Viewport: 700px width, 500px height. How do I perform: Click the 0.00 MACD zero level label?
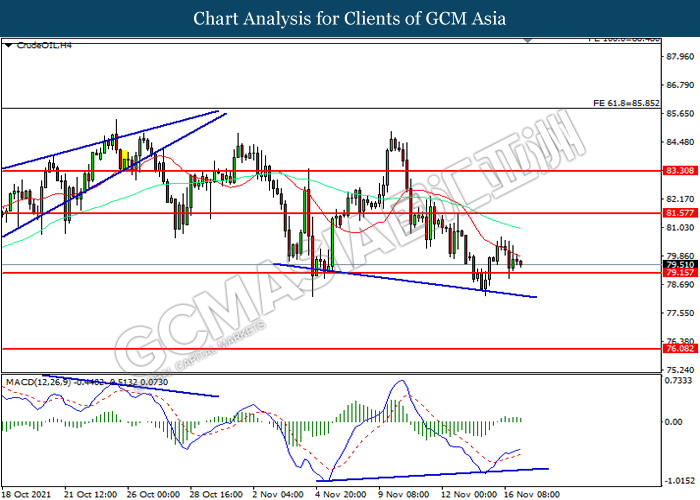coord(678,421)
